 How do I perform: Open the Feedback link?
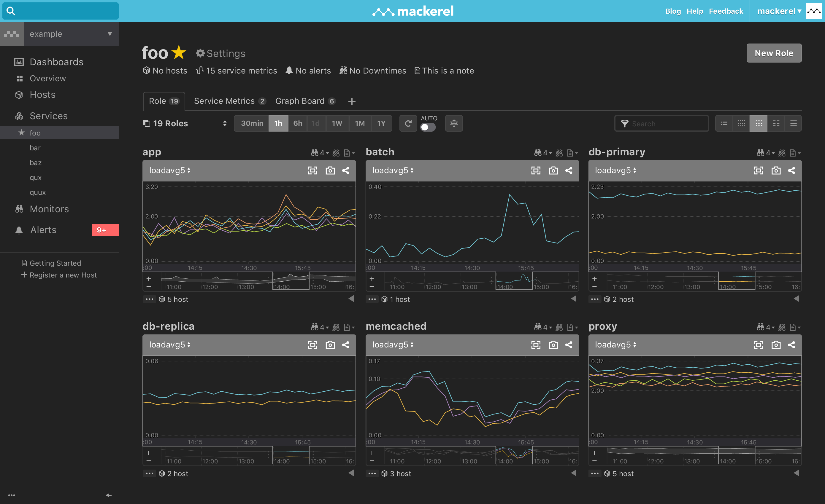(x=726, y=11)
